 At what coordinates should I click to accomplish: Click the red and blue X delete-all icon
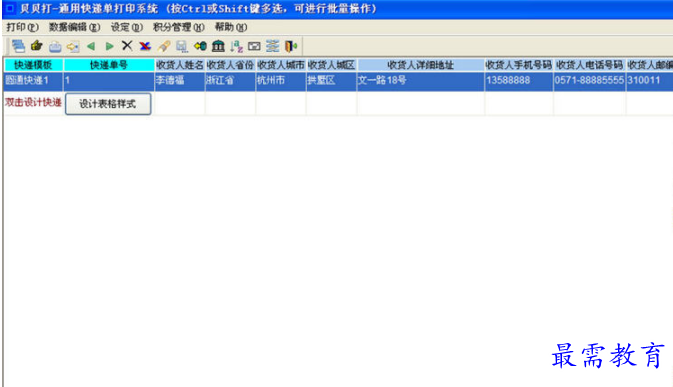coord(145,46)
